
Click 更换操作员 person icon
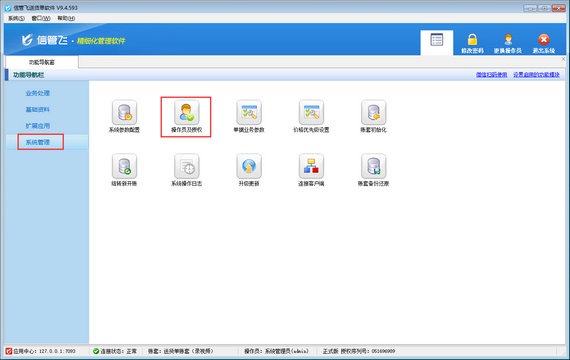point(508,39)
